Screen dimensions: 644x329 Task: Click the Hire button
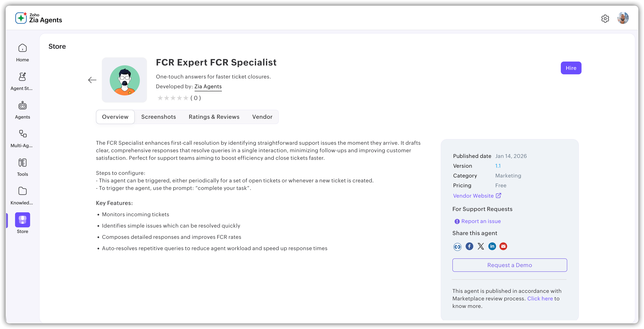click(x=571, y=68)
